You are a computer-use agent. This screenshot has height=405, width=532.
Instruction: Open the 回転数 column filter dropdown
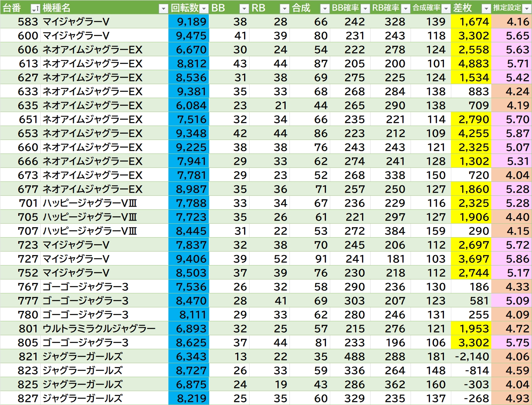point(204,9)
